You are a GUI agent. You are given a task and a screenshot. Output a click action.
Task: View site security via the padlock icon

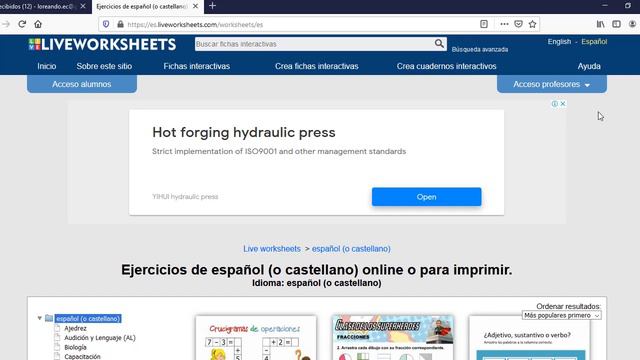pyautogui.click(x=120, y=24)
